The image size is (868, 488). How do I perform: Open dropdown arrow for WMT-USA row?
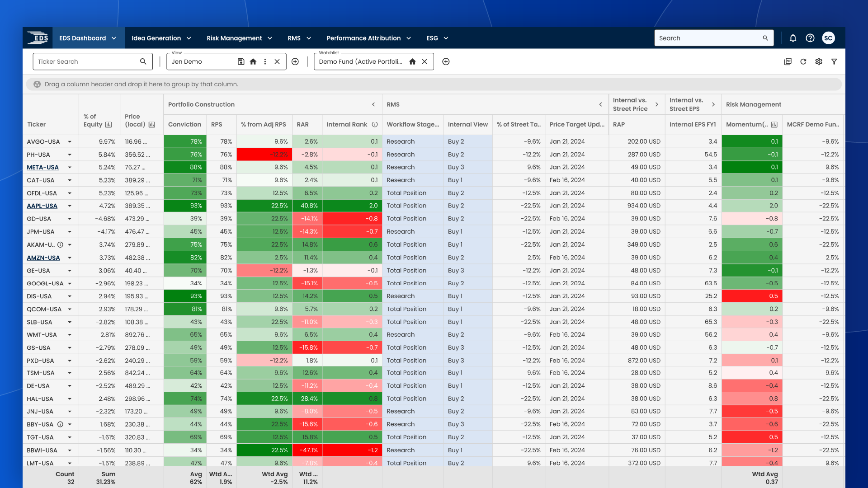pyautogui.click(x=70, y=335)
